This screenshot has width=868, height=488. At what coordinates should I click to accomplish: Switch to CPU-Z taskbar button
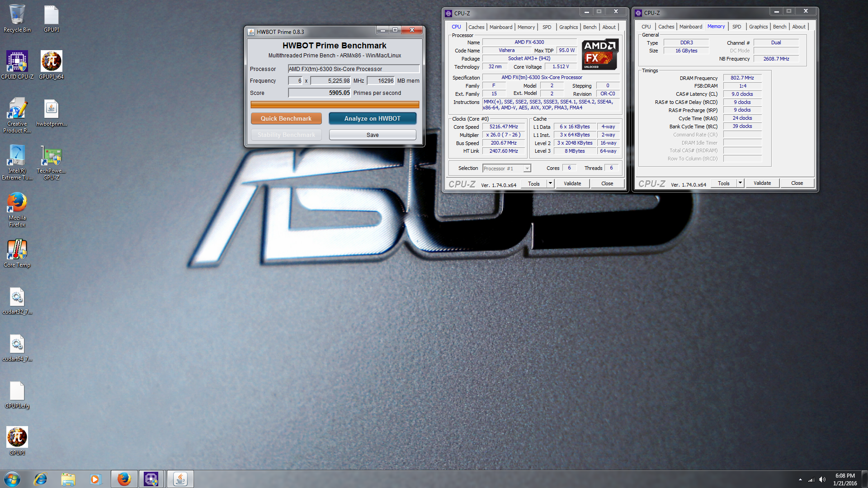(x=151, y=479)
